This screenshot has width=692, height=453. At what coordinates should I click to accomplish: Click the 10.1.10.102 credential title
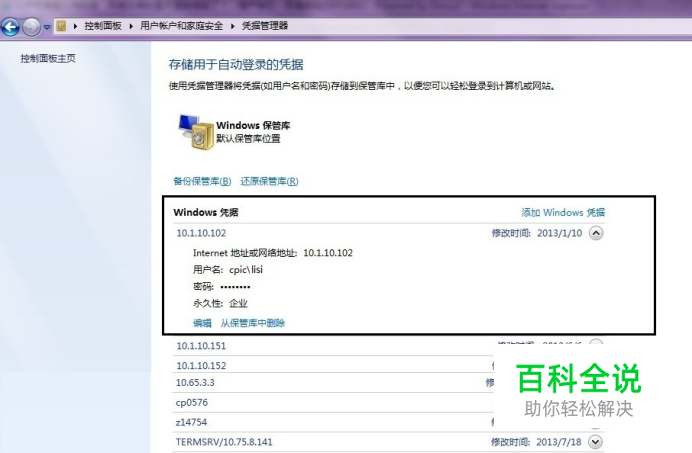click(x=201, y=233)
